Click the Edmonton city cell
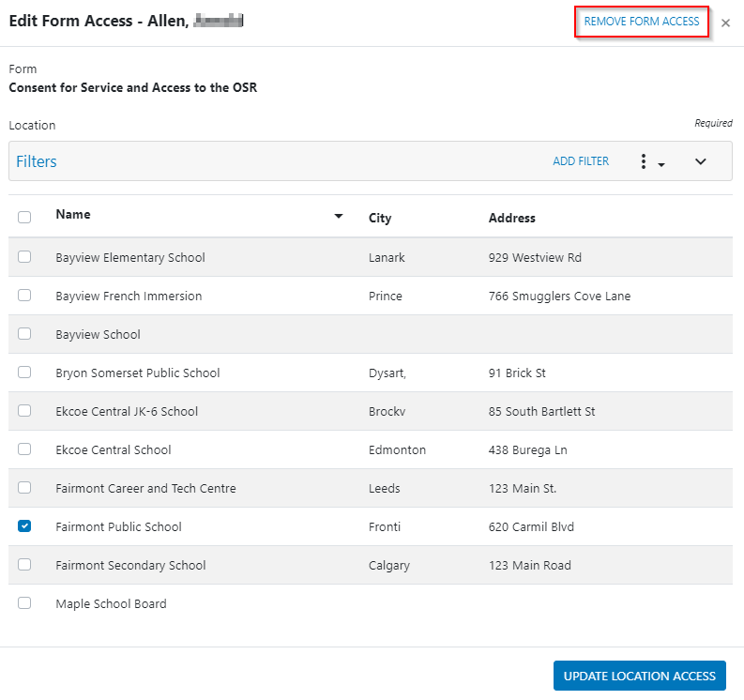The width and height of the screenshot is (744, 700). (397, 449)
